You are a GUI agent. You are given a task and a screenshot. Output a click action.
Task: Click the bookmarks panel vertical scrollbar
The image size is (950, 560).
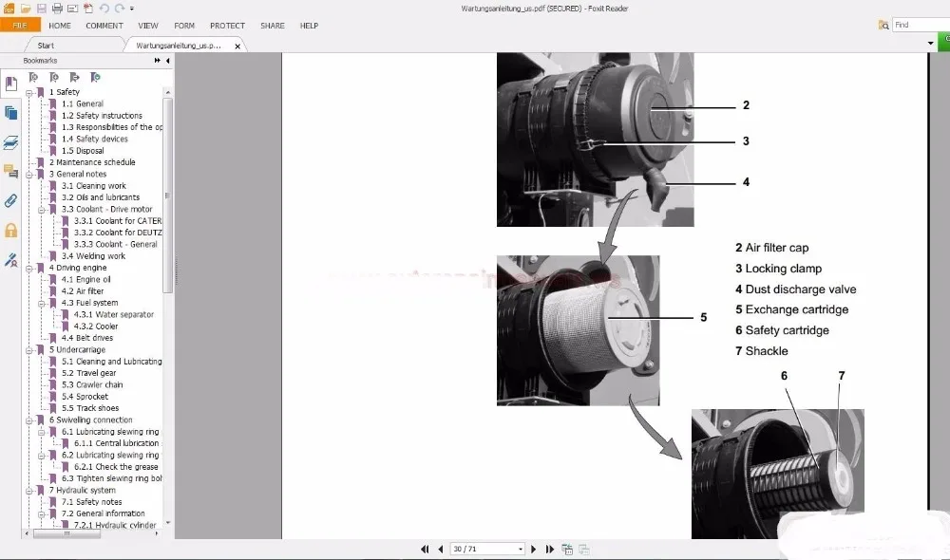(x=168, y=190)
